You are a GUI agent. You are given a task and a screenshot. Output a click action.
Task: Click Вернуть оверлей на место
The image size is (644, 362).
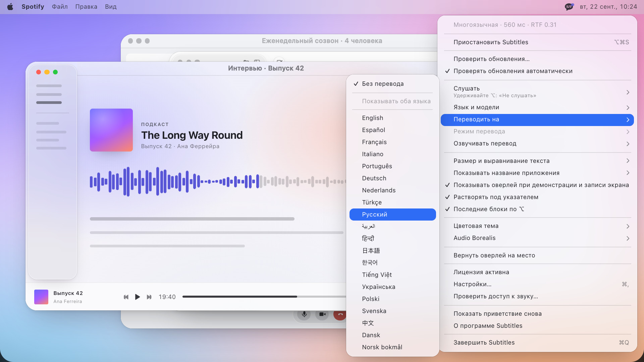537,255
